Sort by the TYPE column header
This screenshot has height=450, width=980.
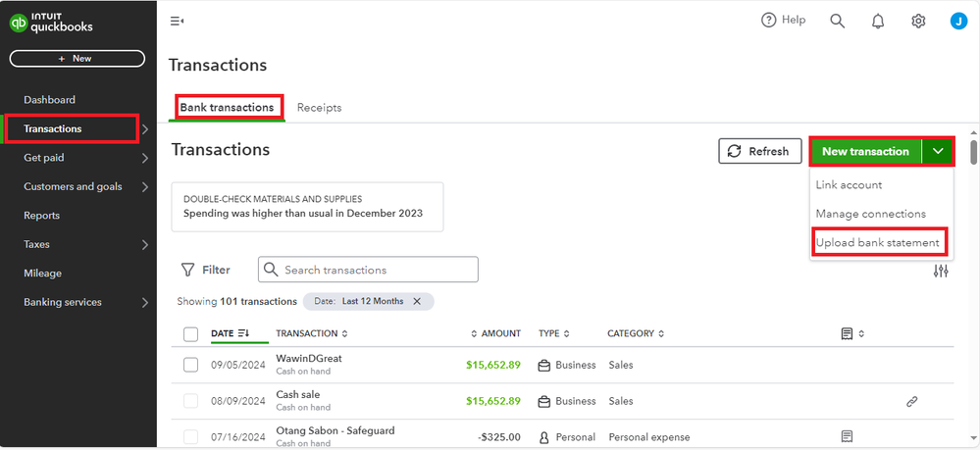(553, 333)
